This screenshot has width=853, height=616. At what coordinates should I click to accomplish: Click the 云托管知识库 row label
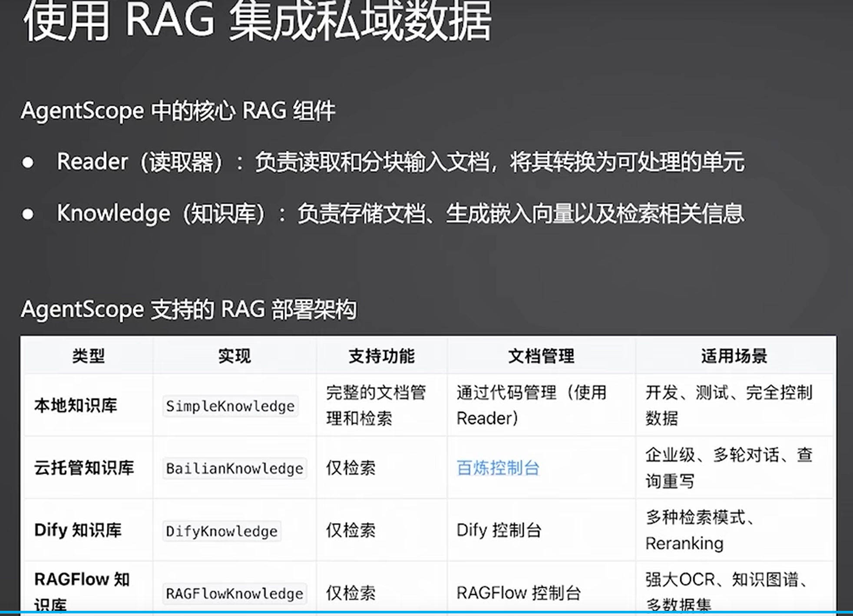pos(84,468)
